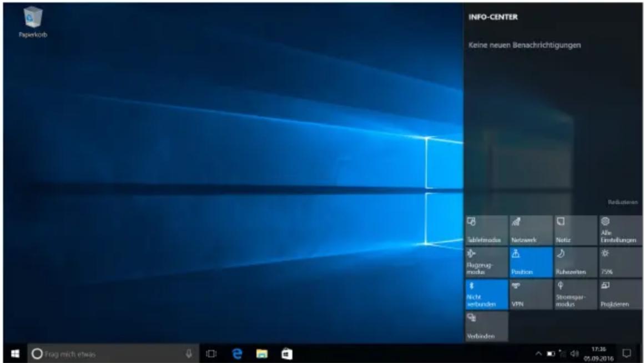Click the battery icon in the tray
This screenshot has width=644, height=363.
click(551, 354)
